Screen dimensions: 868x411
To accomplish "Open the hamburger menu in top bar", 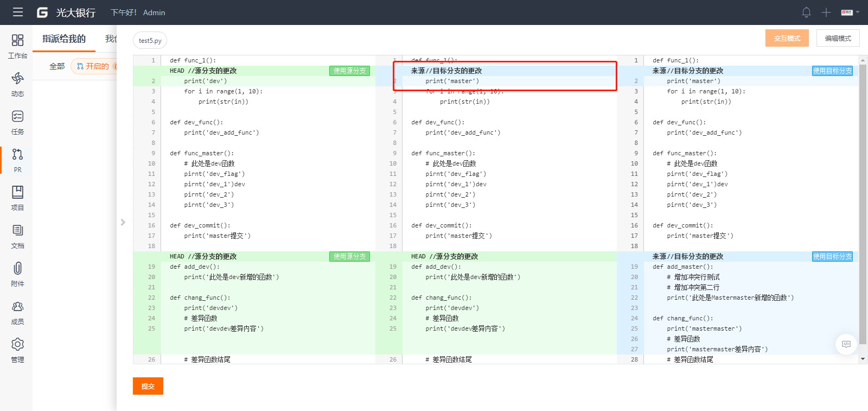I will (x=18, y=12).
